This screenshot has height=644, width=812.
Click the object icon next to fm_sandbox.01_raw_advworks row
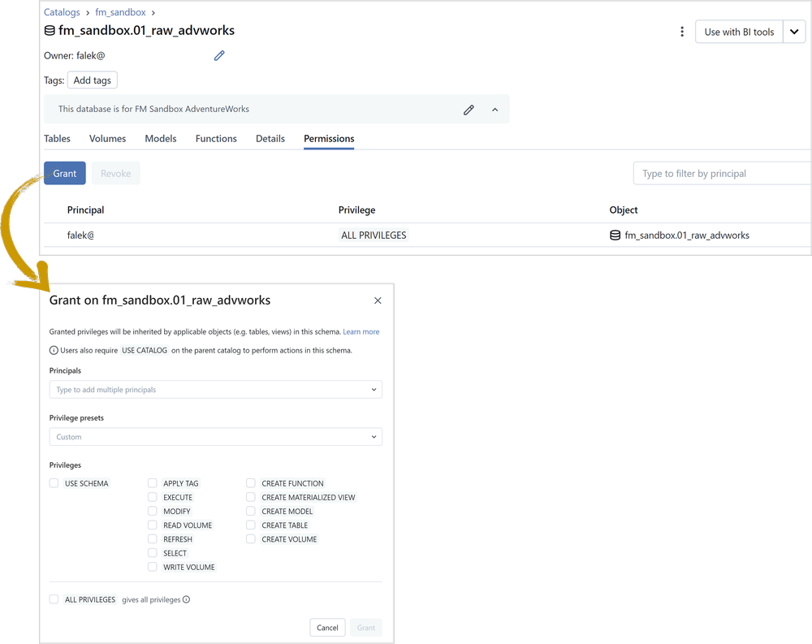pyautogui.click(x=615, y=234)
